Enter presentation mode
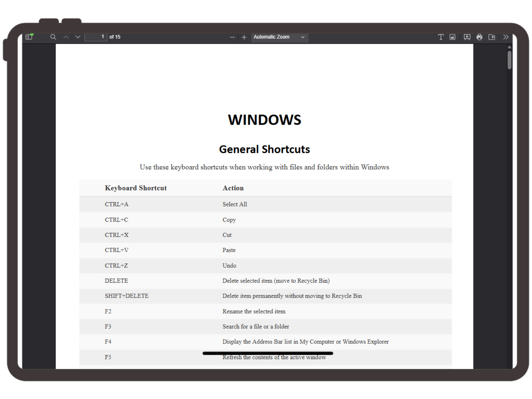 coord(467,37)
